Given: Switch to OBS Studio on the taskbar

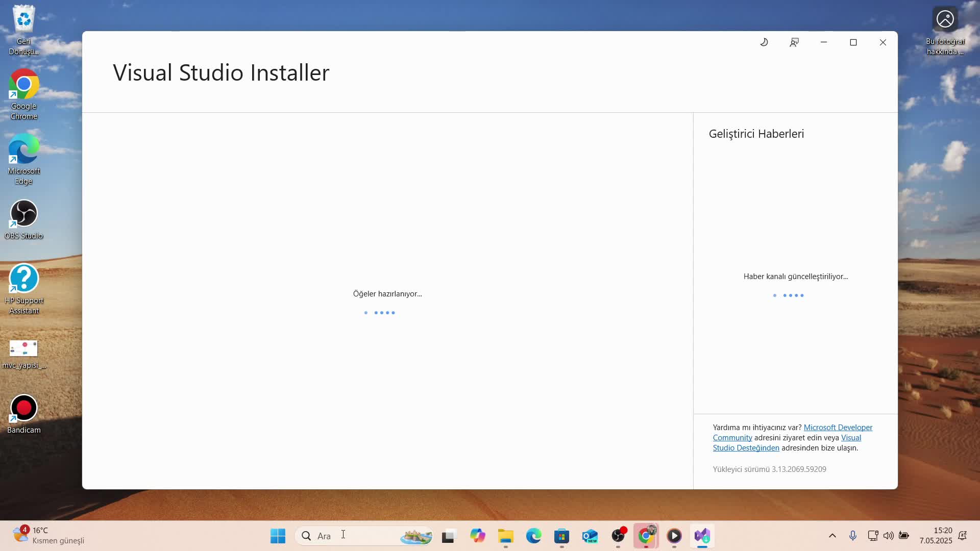Looking at the screenshot, I should pyautogui.click(x=618, y=536).
